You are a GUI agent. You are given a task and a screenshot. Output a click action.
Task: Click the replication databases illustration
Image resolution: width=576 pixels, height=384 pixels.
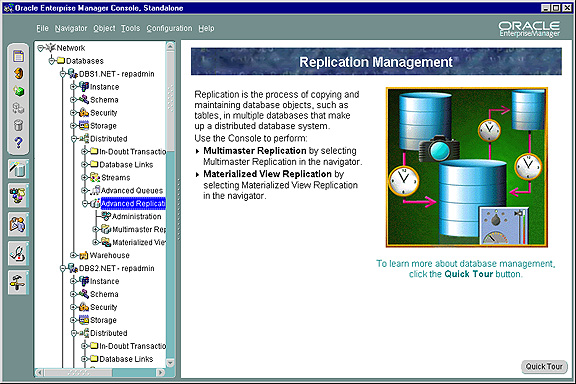[467, 167]
